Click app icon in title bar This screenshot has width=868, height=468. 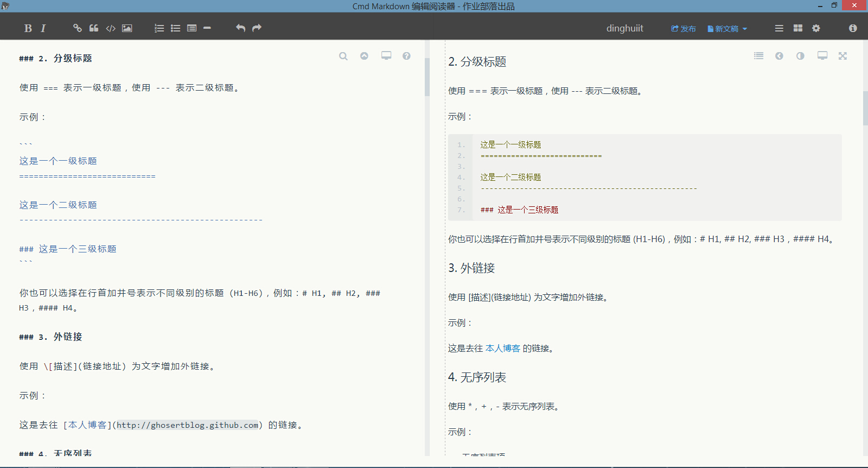tap(5, 6)
